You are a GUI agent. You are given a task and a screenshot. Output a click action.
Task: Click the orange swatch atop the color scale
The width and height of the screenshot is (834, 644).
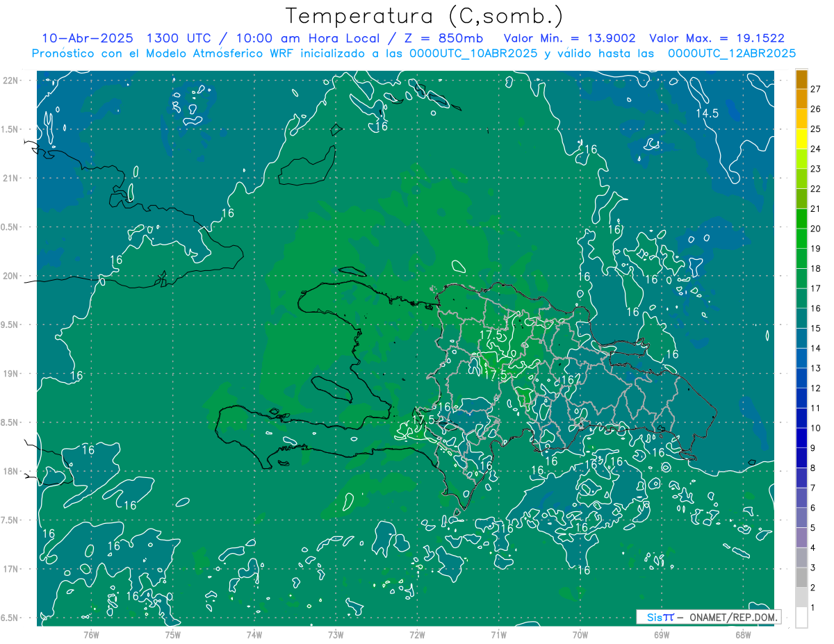[801, 79]
